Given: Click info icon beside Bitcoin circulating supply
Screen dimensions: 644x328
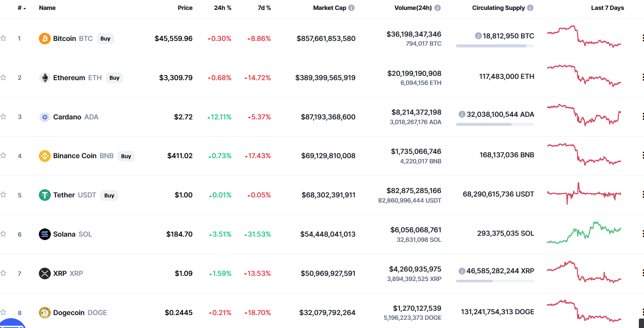Looking at the screenshot, I should (478, 36).
